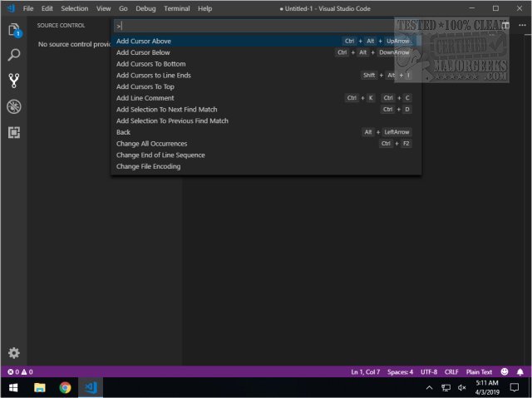Image resolution: width=532 pixels, height=398 pixels.
Task: Open the Go menu
Action: coord(124,8)
